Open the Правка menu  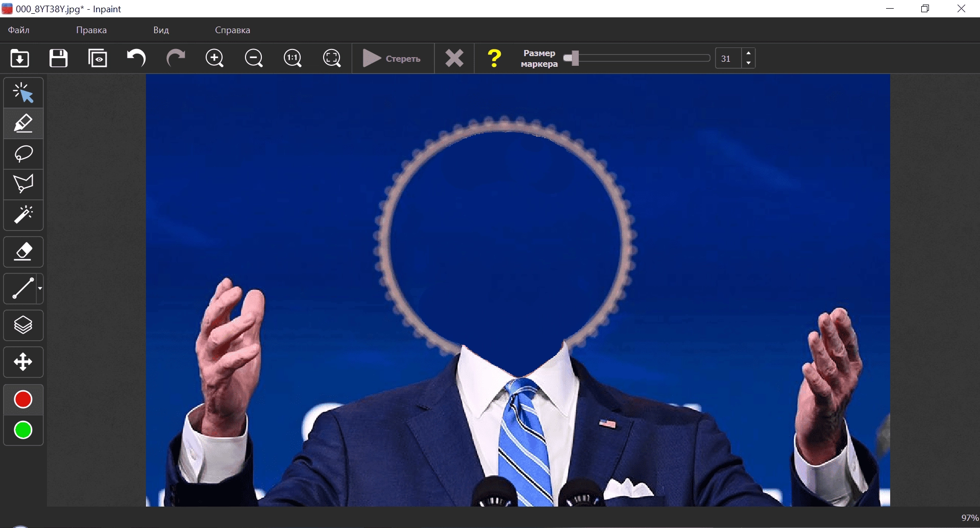[x=91, y=30]
